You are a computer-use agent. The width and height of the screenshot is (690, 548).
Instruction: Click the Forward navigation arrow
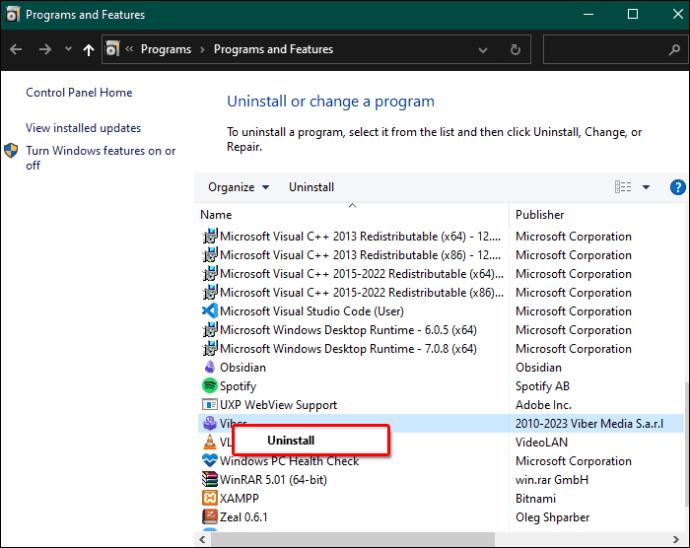click(45, 49)
